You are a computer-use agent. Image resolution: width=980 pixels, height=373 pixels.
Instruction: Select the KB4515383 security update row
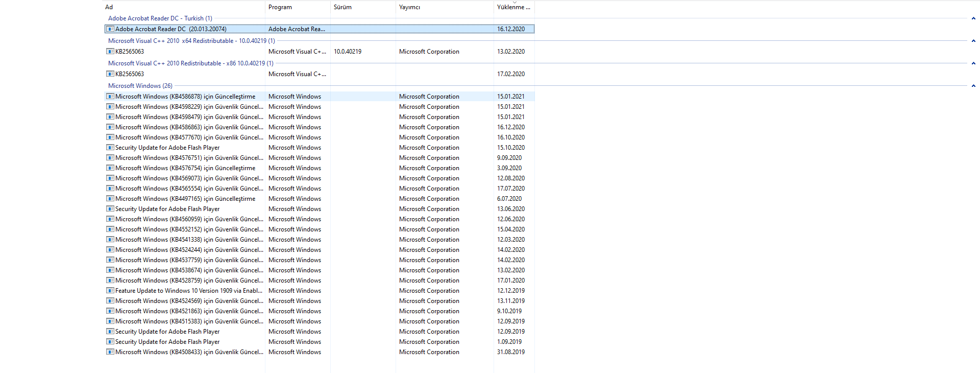tap(320, 321)
